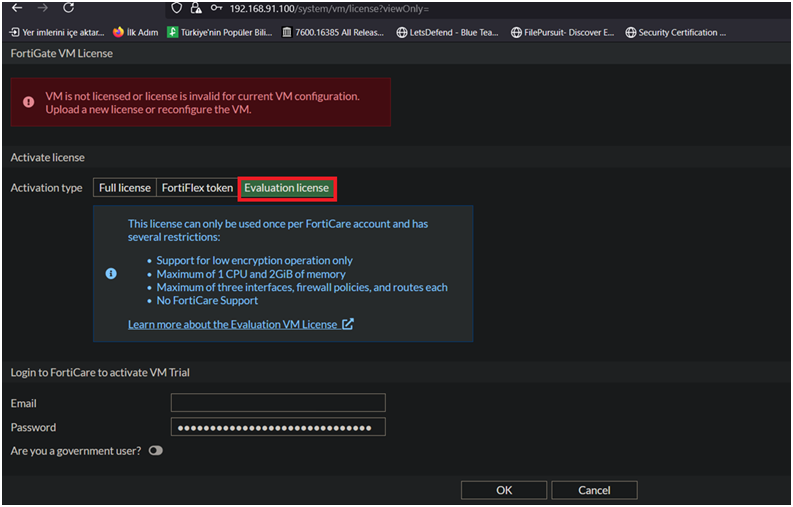Reload the page with the refresh icon
The image size is (793, 507).
click(x=69, y=8)
